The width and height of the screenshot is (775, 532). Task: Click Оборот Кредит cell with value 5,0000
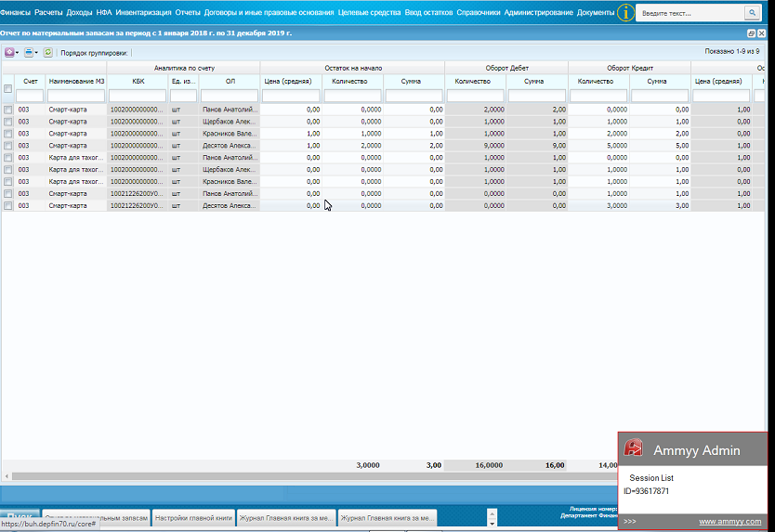click(598, 146)
